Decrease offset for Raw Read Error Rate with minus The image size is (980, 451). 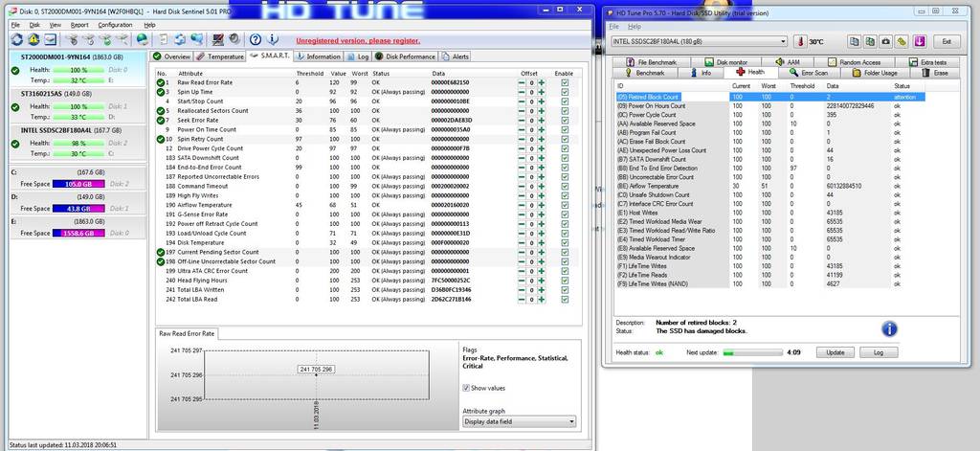click(522, 82)
